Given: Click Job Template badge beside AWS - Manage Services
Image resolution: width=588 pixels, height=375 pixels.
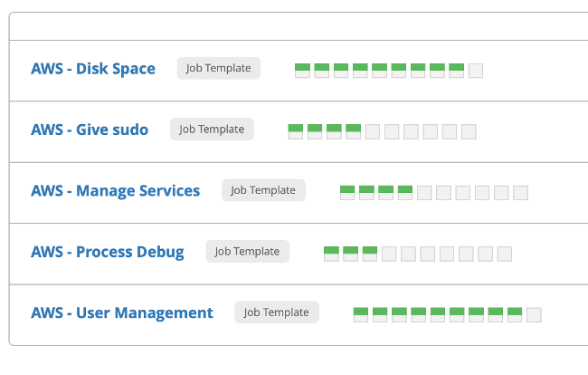Looking at the screenshot, I should click(x=263, y=190).
